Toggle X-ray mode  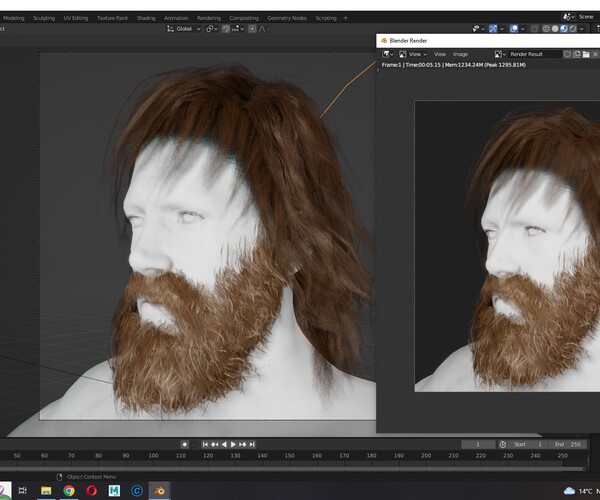pyautogui.click(x=535, y=29)
